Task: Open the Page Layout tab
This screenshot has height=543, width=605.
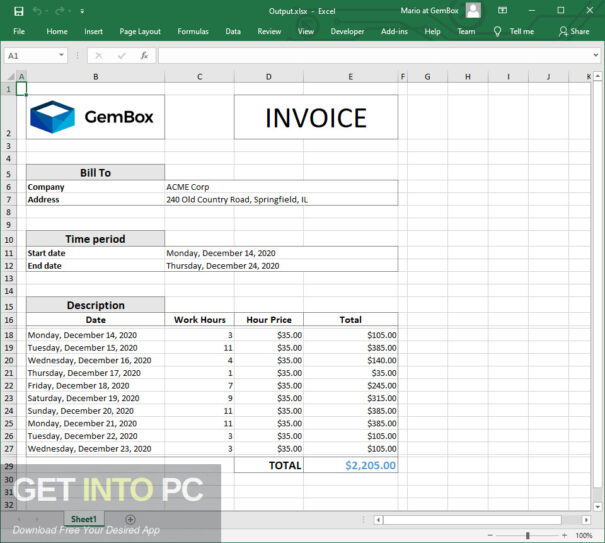Action: (140, 31)
